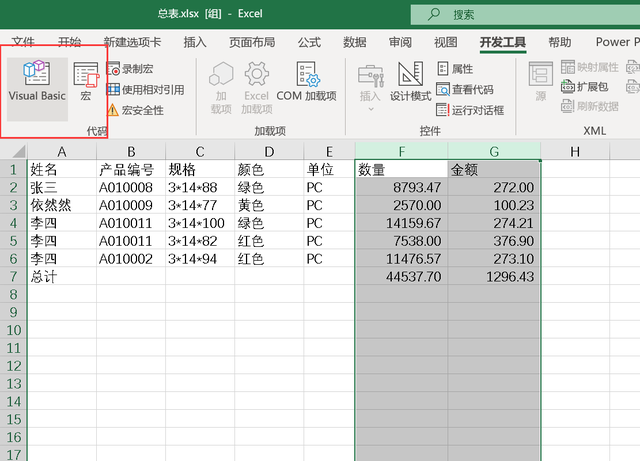The image size is (640, 461).
Task: Toggle Design Mode (设计模式)
Action: [x=410, y=82]
